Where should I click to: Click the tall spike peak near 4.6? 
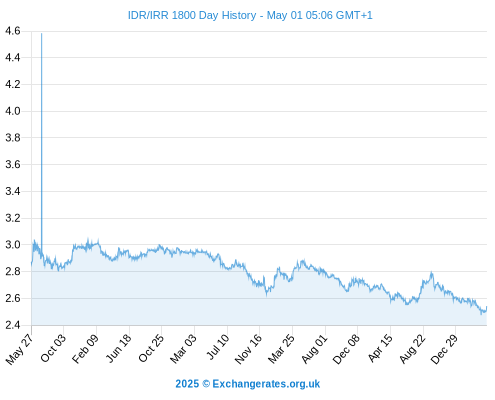(x=41, y=34)
